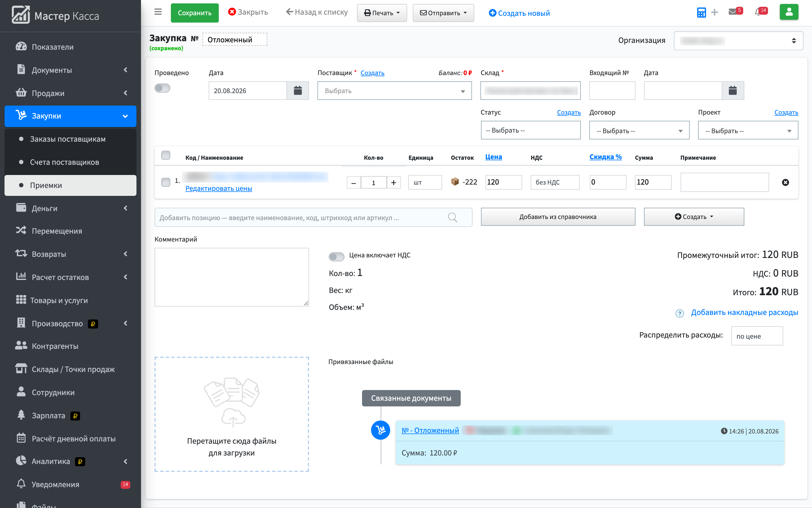Select Приемки submenu item
The width and height of the screenshot is (812, 508).
[x=70, y=185]
